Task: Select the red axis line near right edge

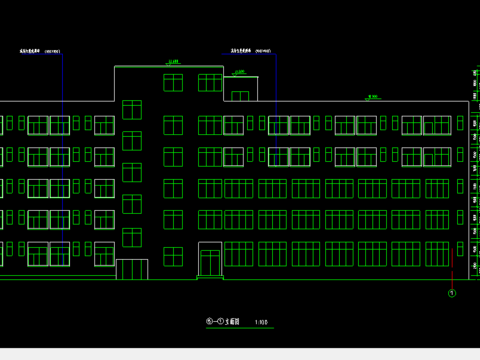Action: (452, 269)
